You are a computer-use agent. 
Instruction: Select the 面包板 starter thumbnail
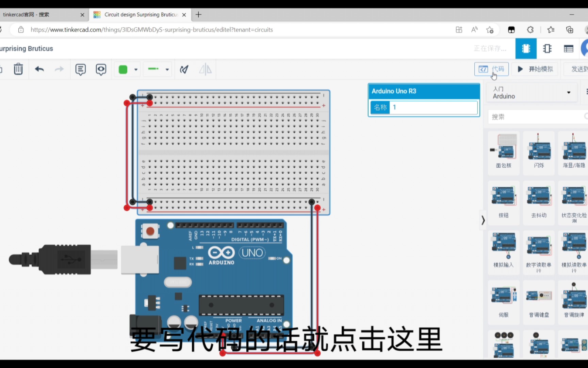point(504,153)
